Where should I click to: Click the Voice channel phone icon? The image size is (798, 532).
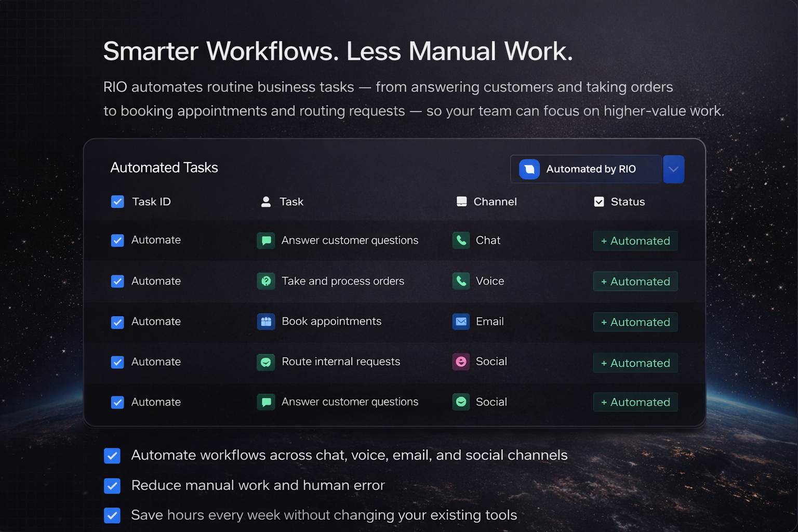[461, 281]
